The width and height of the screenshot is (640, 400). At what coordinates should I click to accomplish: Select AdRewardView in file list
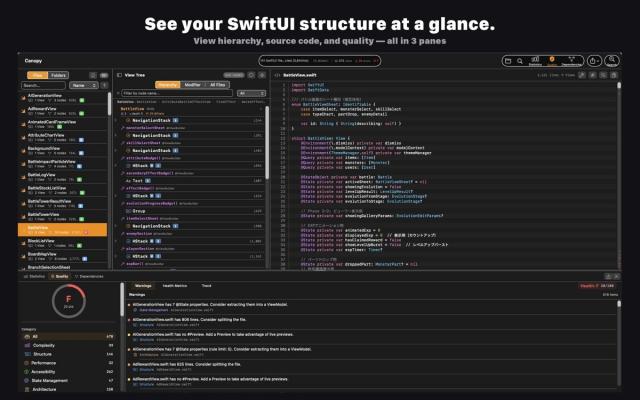pyautogui.click(x=63, y=111)
